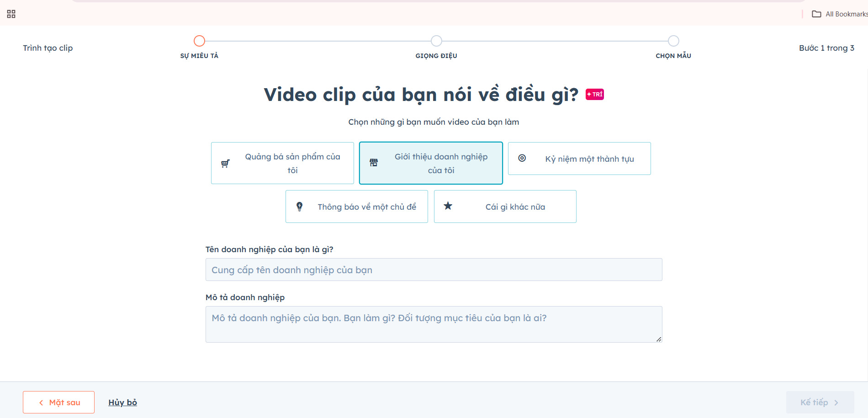Go to the CHỌN MẪU step circle
This screenshot has height=418, width=868.
coord(673,41)
